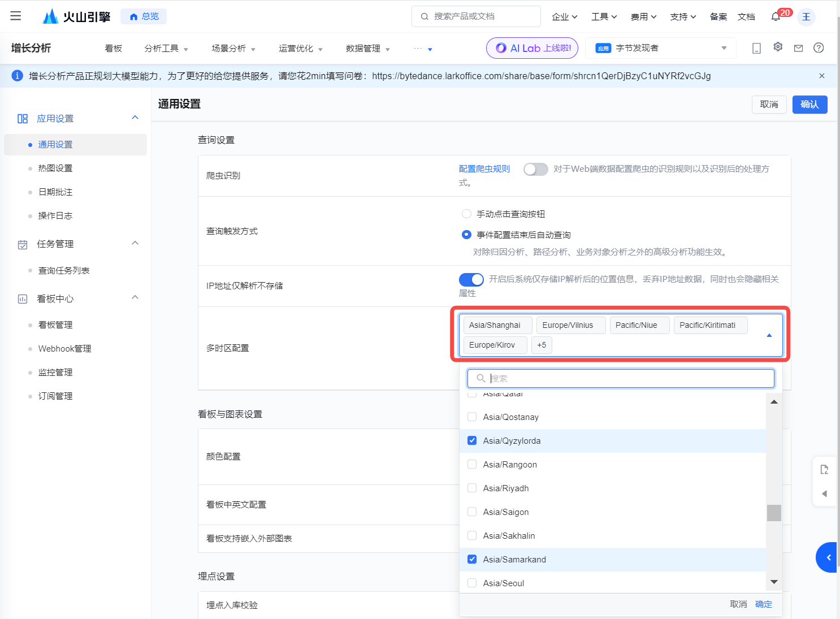Open the notification bell icon
The image size is (840, 619).
[x=776, y=17]
